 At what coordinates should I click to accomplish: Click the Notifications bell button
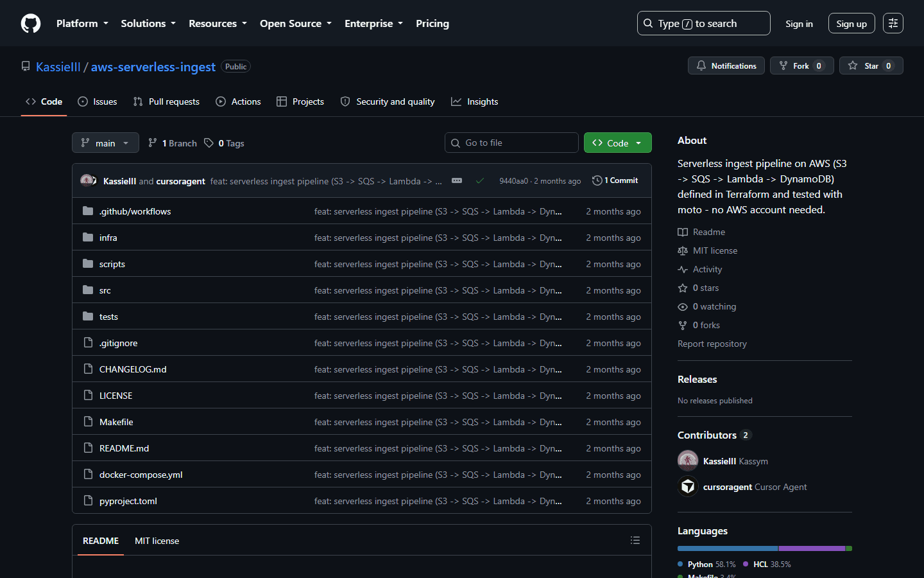tap(726, 66)
